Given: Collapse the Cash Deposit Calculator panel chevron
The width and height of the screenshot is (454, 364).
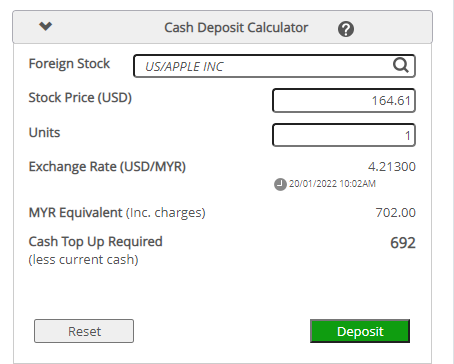Looking at the screenshot, I should pos(45,26).
